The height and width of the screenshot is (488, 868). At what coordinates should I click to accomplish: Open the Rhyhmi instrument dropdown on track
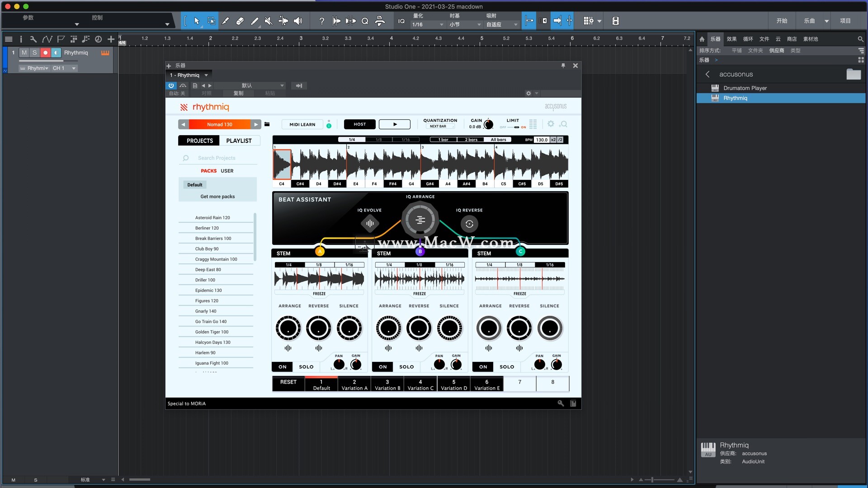point(34,68)
